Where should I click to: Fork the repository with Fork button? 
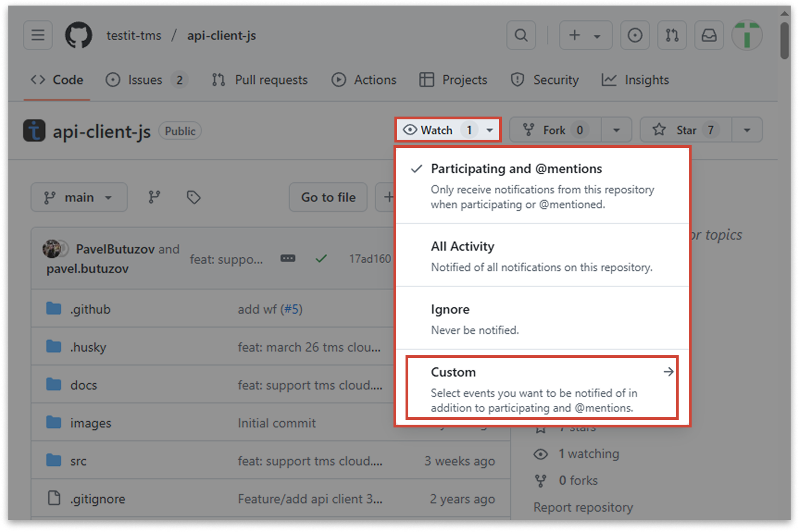click(555, 130)
